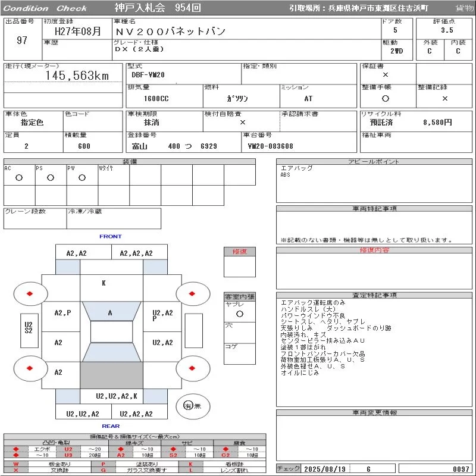Click the red S2 code in the damage legend
476x476 pixels.
pyautogui.click(x=173, y=455)
